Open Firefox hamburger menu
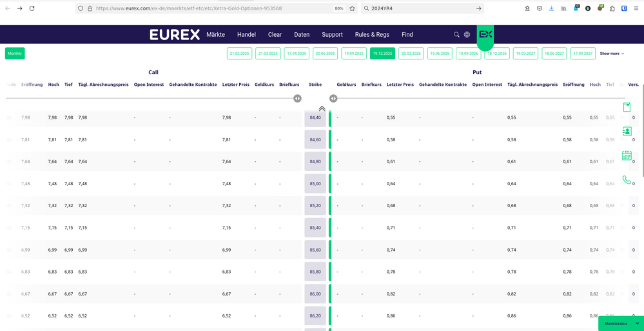Image resolution: width=644 pixels, height=331 pixels. tap(636, 8)
